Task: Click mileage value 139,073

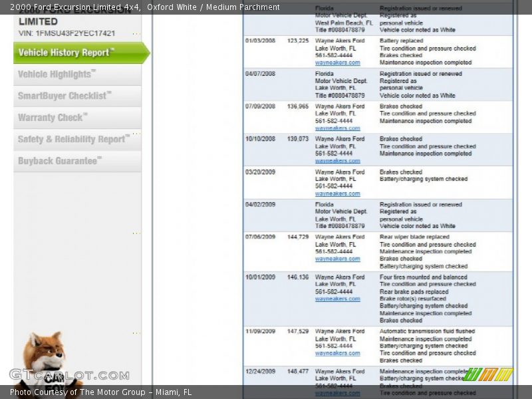Action: coord(298,139)
